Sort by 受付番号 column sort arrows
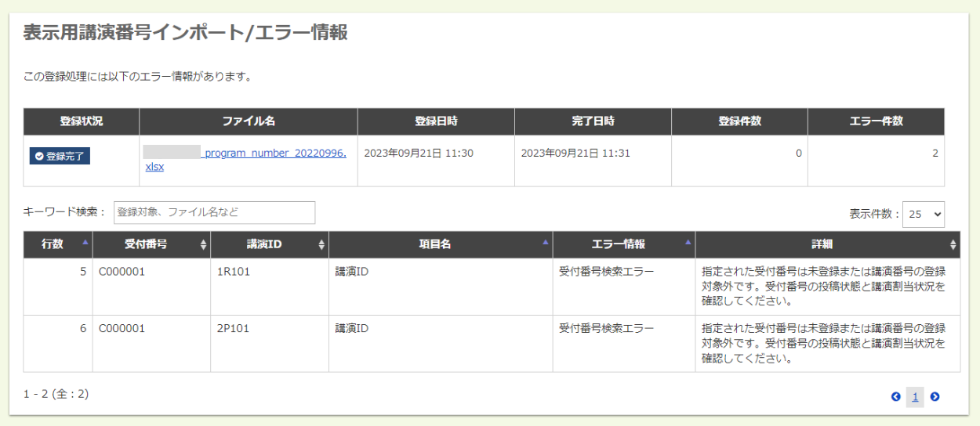 point(204,244)
